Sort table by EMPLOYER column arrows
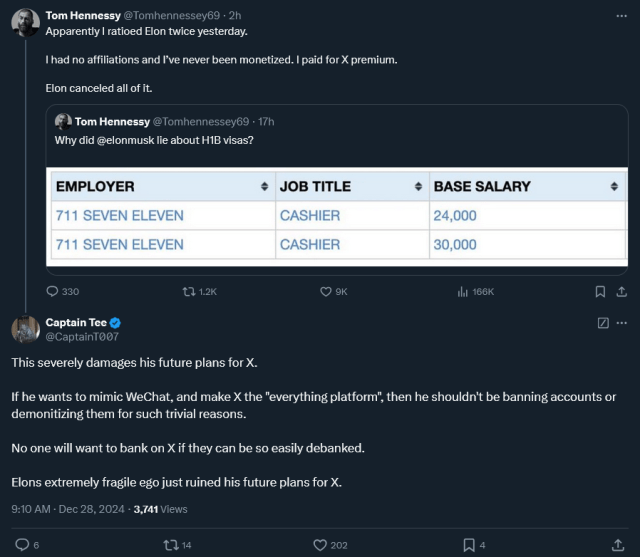Viewport: 640px width, 557px height. click(x=264, y=186)
